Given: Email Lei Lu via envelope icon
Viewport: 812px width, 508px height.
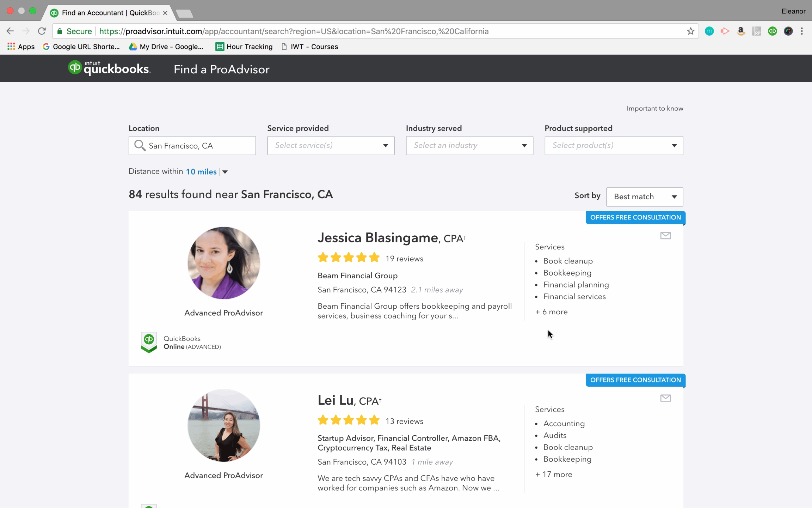Looking at the screenshot, I should tap(665, 398).
